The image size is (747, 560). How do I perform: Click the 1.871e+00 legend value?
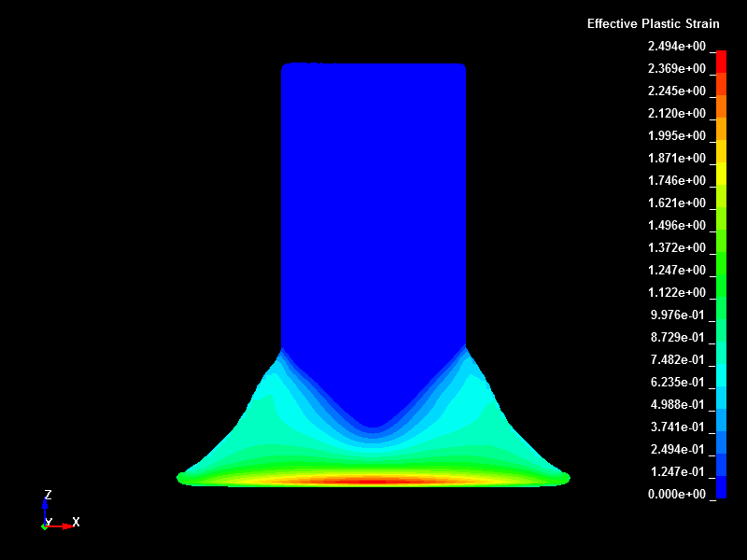(x=677, y=158)
